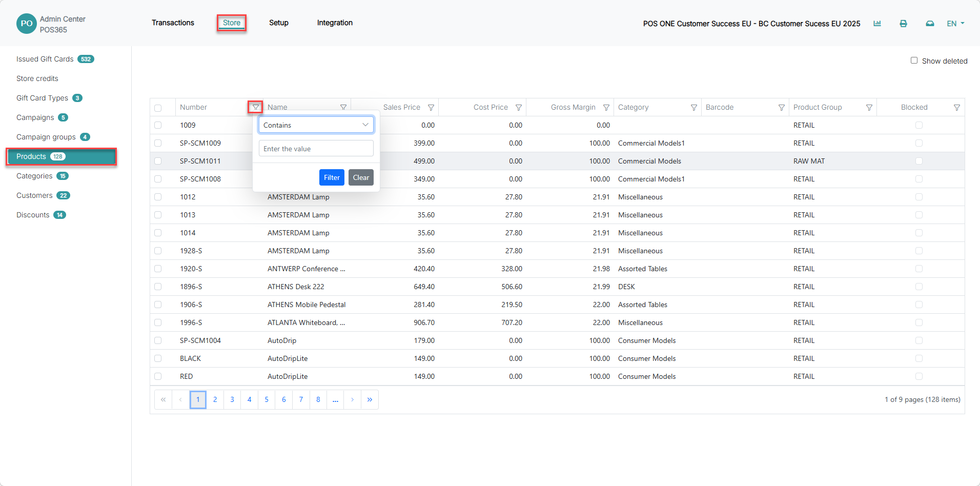
Task: Open the Category column filter icon
Action: pyautogui.click(x=694, y=107)
